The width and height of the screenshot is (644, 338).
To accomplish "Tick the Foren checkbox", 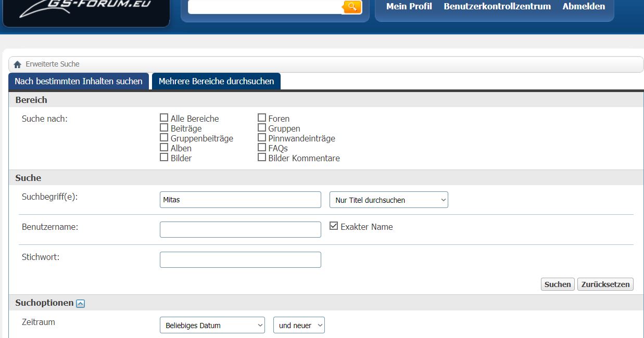I will pos(262,118).
